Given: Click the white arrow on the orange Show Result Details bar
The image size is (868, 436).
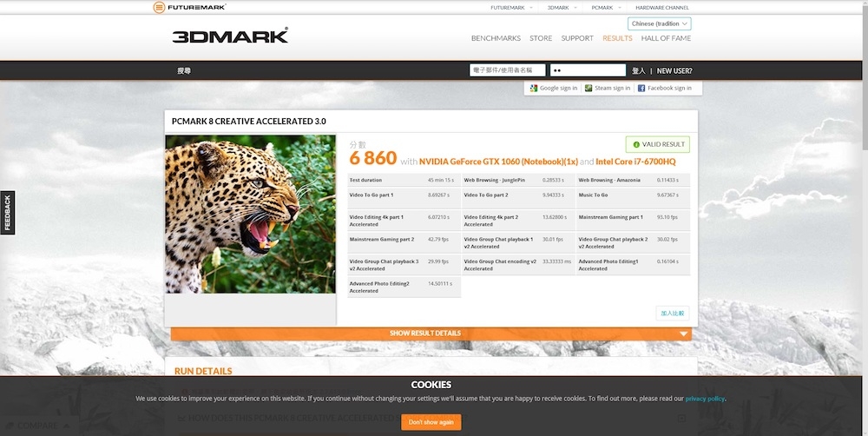Looking at the screenshot, I should [684, 334].
